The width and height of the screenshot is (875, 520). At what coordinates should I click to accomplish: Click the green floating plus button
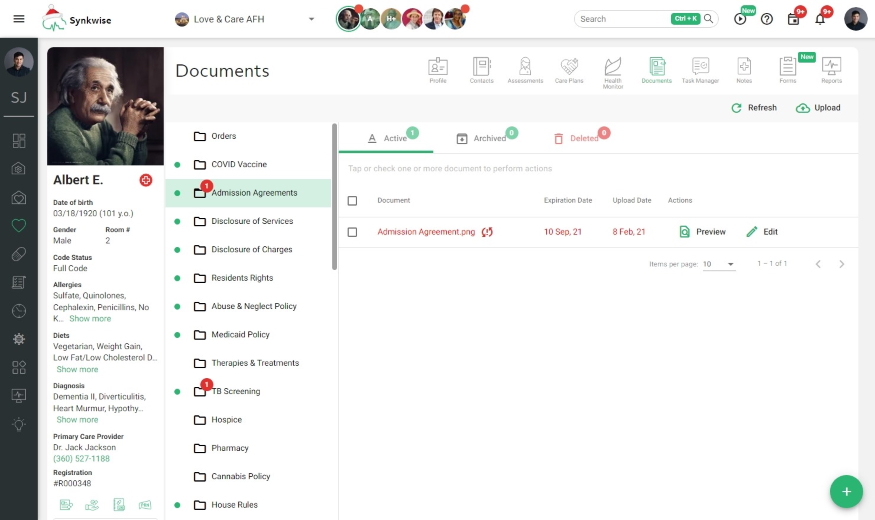[x=846, y=491]
